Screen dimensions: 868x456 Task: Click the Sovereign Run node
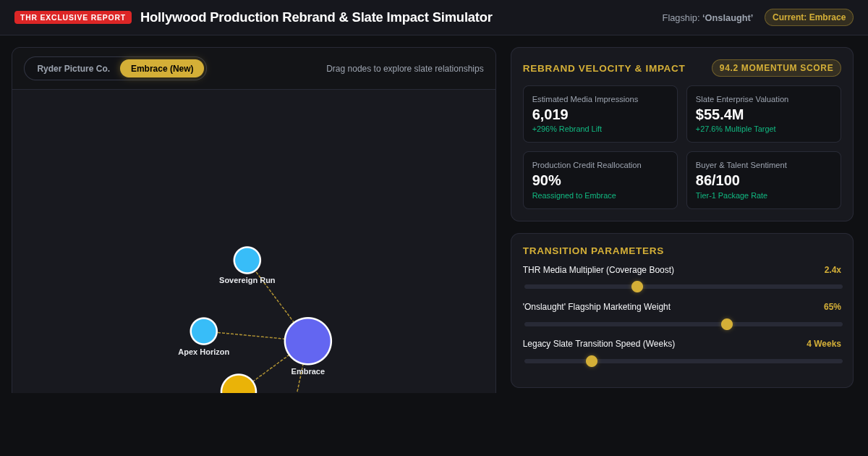click(247, 261)
